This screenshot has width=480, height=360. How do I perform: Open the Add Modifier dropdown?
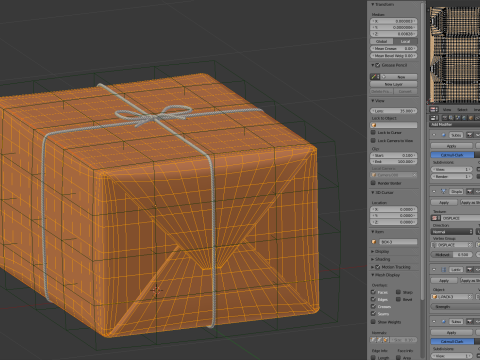tap(455, 124)
